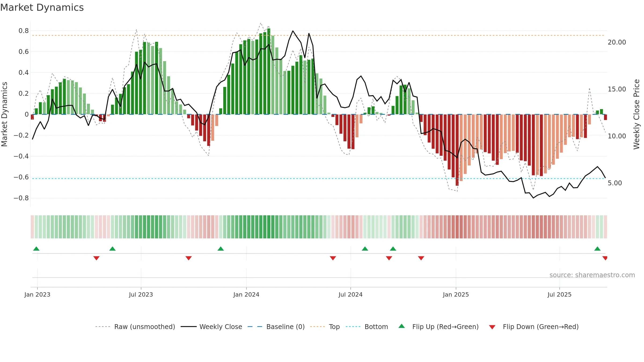Click the green triangle icon in the legend
This screenshot has width=644, height=362.
click(x=402, y=326)
